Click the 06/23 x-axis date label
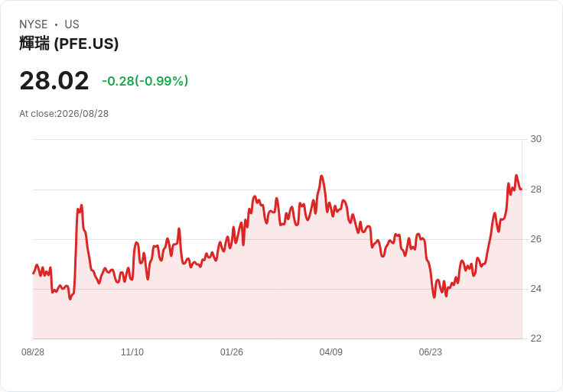 [x=430, y=352]
